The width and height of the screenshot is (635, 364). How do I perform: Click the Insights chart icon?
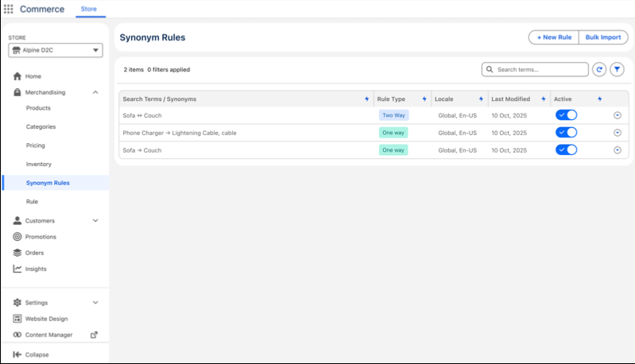pyautogui.click(x=17, y=269)
